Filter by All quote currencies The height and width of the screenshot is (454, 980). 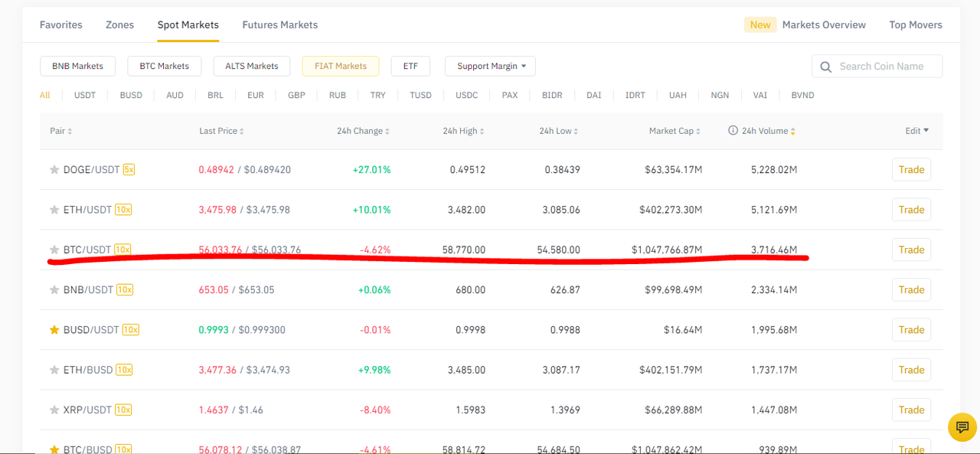[44, 95]
